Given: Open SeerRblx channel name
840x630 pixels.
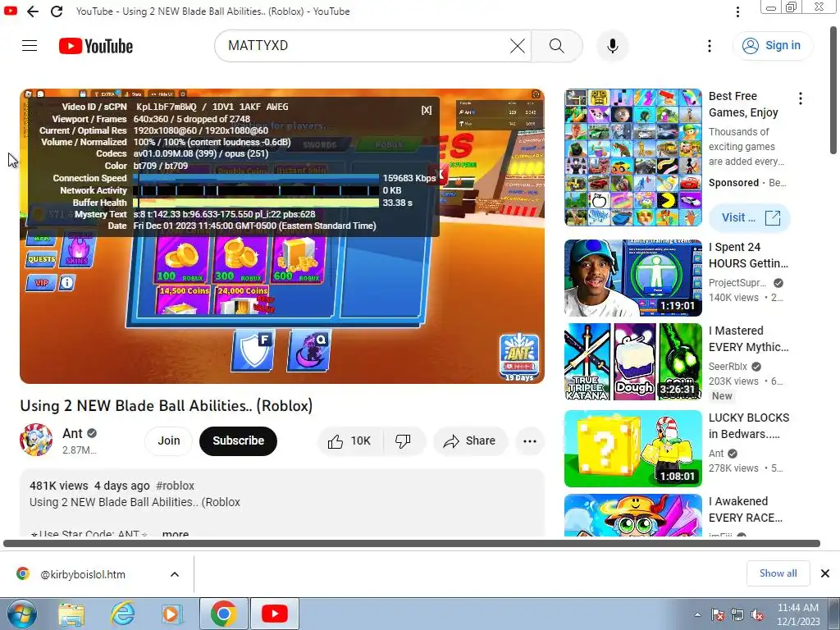Looking at the screenshot, I should pyautogui.click(x=728, y=367).
